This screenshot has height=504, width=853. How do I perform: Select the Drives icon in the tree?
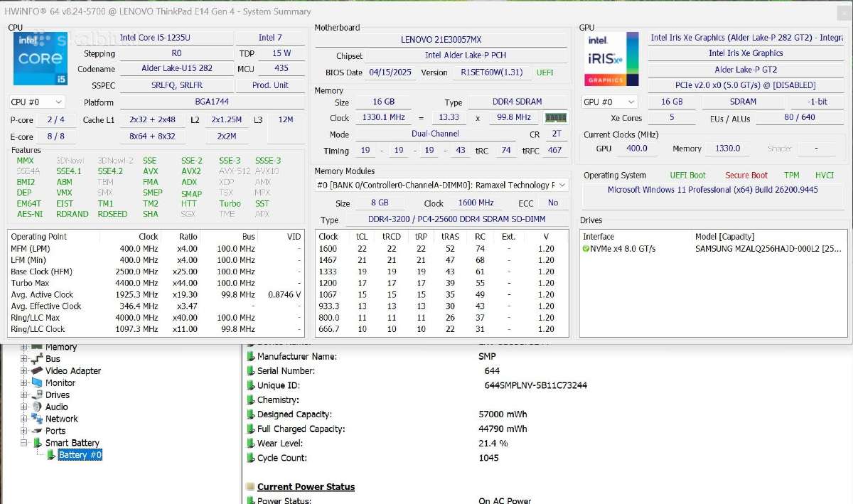tap(36, 395)
